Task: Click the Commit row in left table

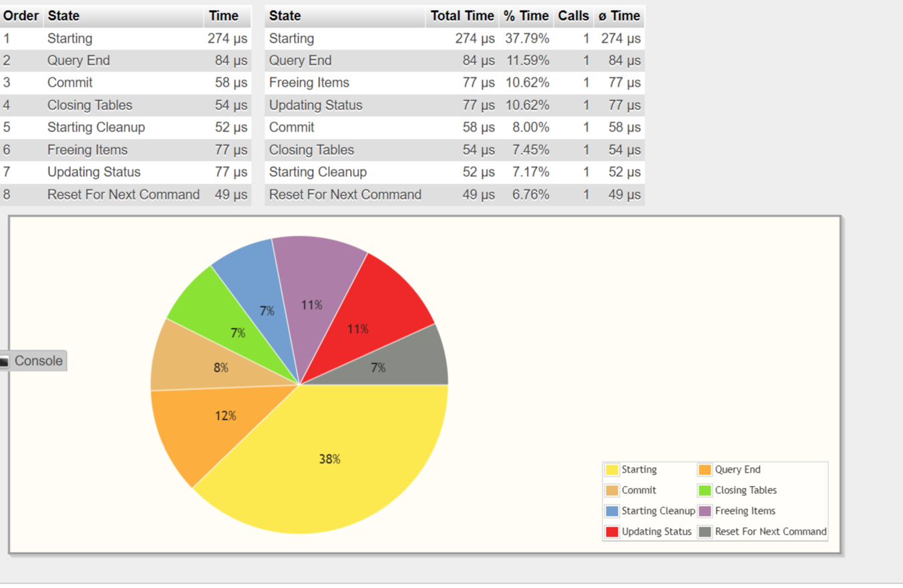Action: 70,83
